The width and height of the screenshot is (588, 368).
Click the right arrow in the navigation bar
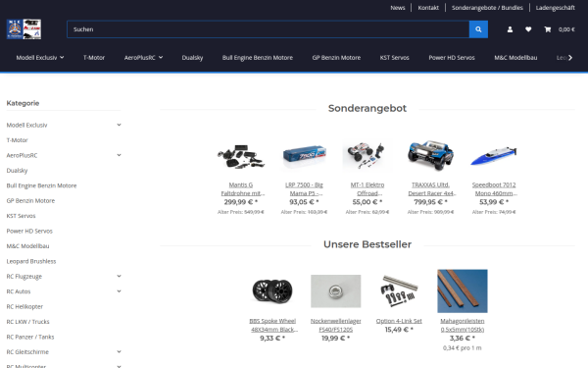pyautogui.click(x=570, y=58)
